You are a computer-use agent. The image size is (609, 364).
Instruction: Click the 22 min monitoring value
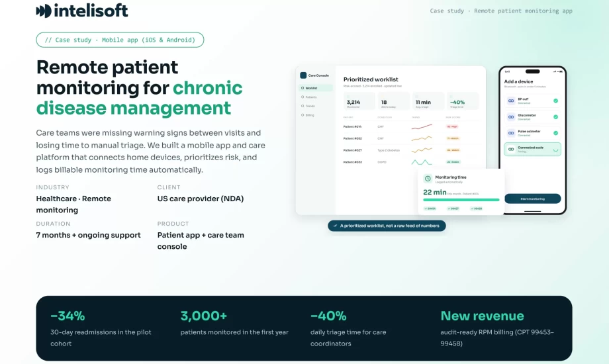435,193
